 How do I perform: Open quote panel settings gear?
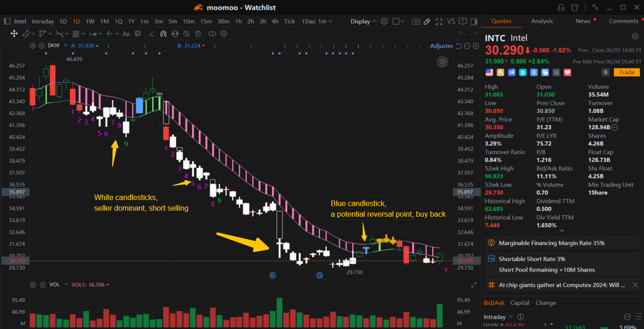635,37
